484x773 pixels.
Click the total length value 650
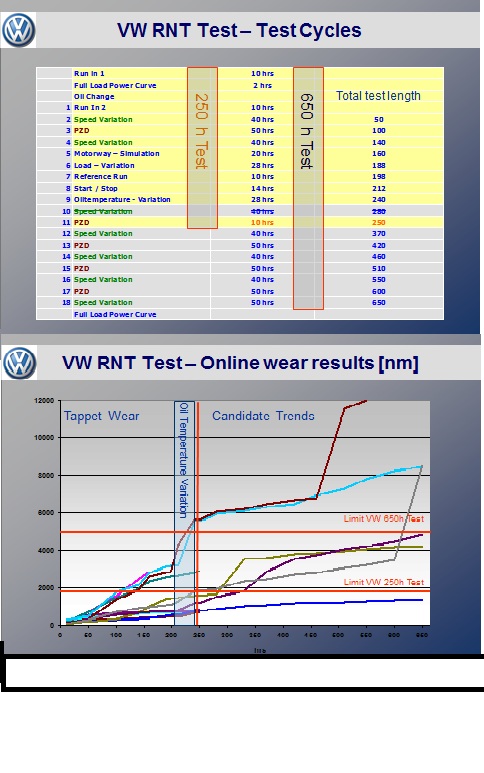(379, 303)
